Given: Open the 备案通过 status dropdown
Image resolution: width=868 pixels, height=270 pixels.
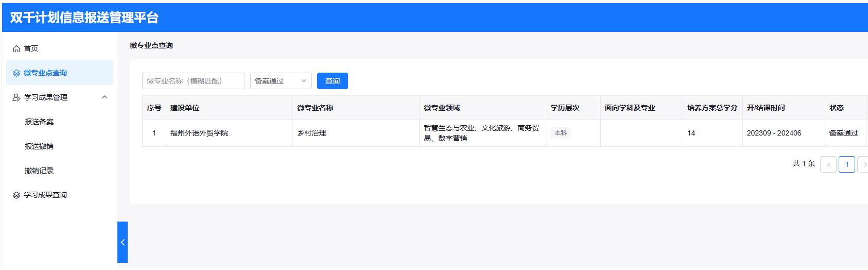Looking at the screenshot, I should coord(281,81).
